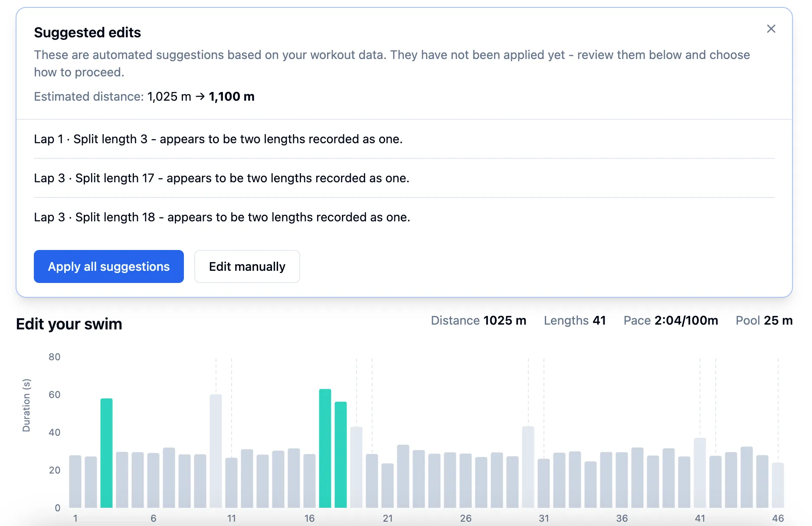The height and width of the screenshot is (526, 812).
Task: Click the teal bar for length 3
Action: (106, 454)
